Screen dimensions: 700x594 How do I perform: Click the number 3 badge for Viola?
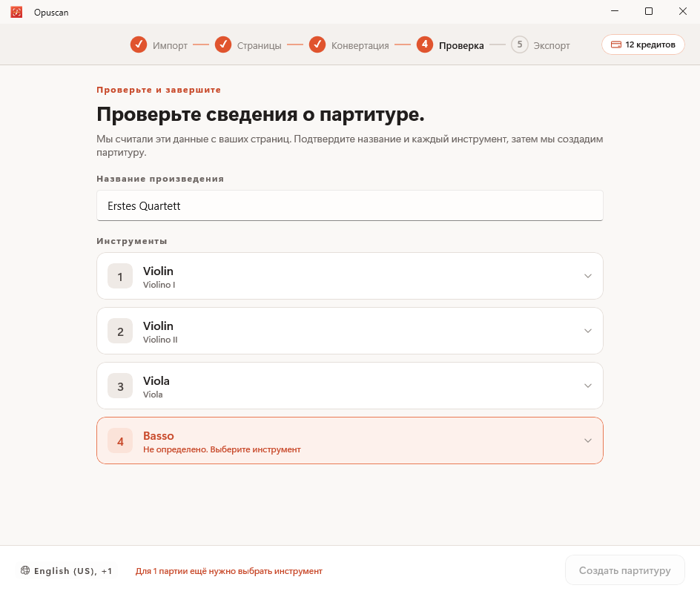pyautogui.click(x=120, y=386)
